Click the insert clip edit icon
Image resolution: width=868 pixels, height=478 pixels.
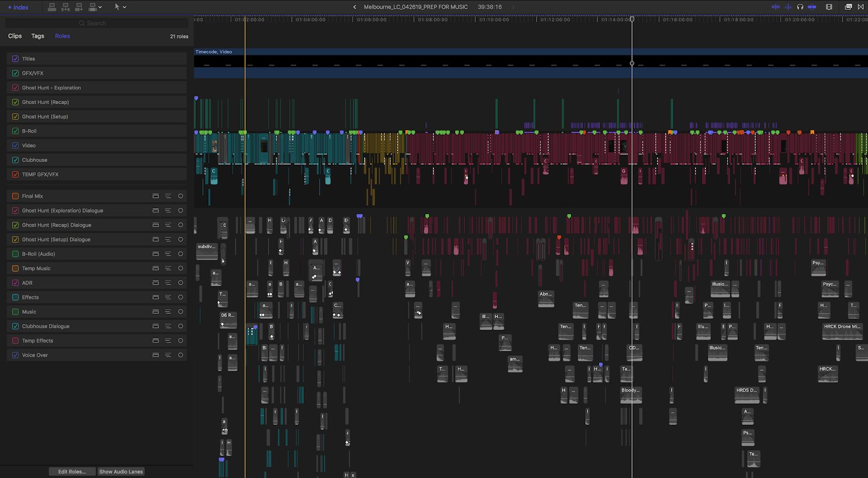click(66, 7)
